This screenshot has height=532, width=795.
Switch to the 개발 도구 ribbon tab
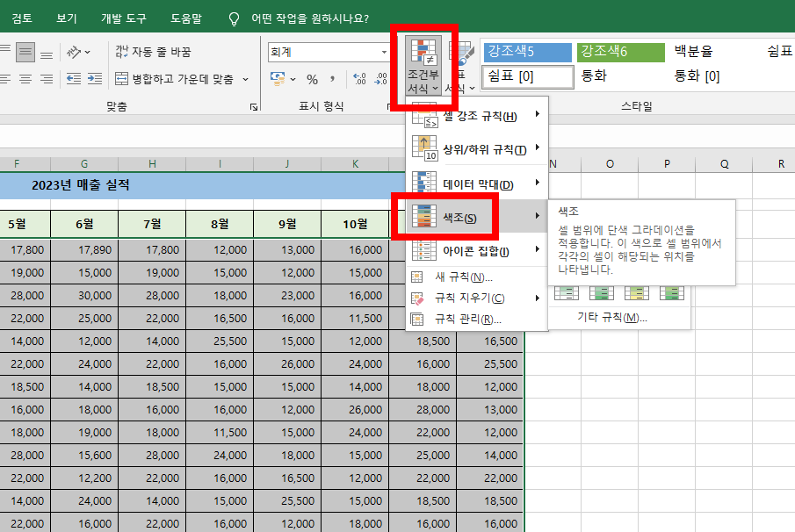[x=123, y=18]
